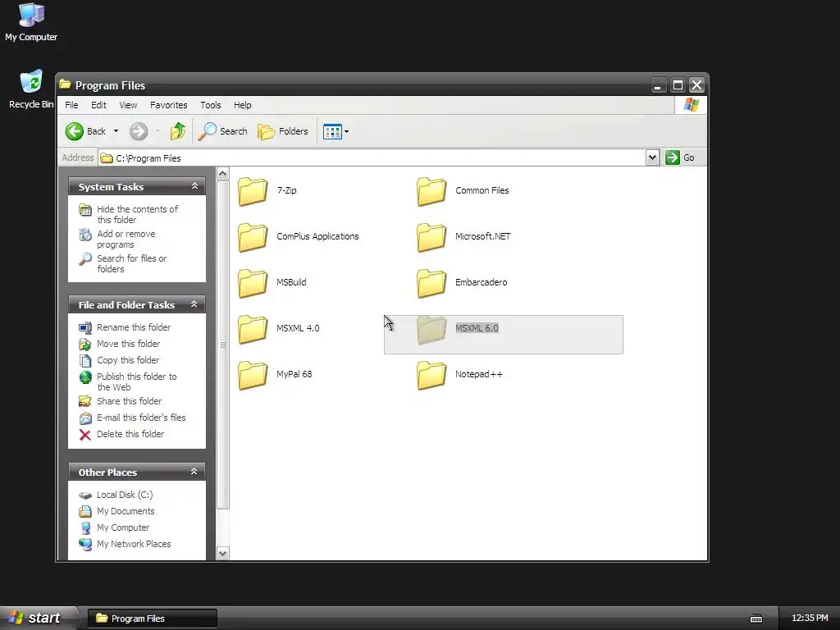Click the Embarcadero folder name text

(481, 282)
